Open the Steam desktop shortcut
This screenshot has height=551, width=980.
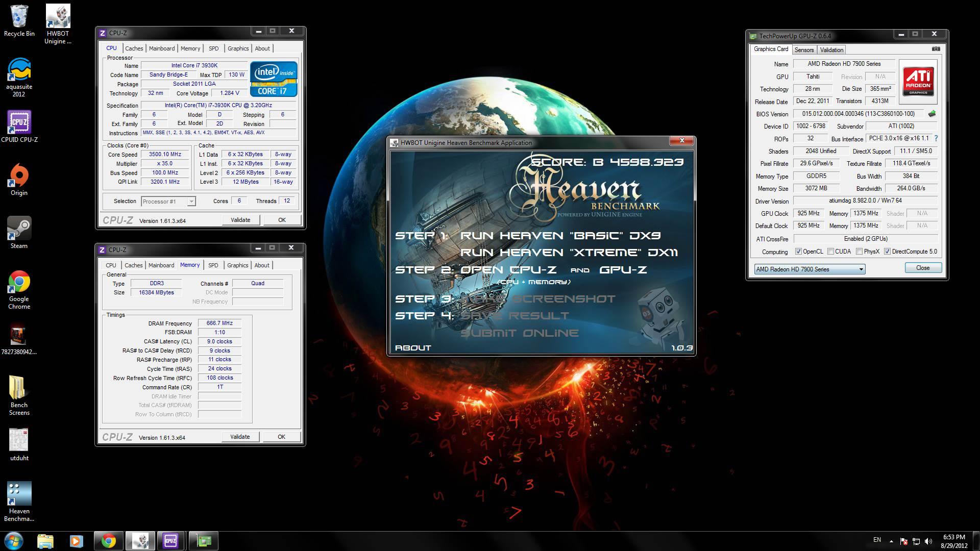(19, 233)
